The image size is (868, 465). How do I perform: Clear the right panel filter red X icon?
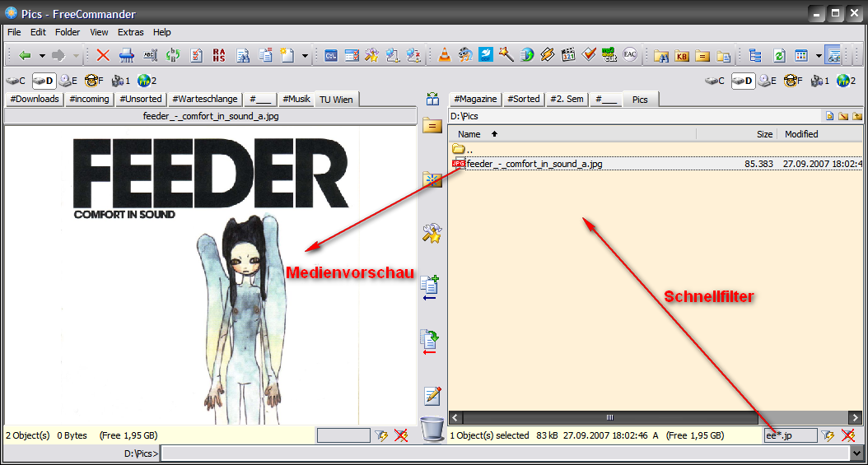(x=848, y=435)
